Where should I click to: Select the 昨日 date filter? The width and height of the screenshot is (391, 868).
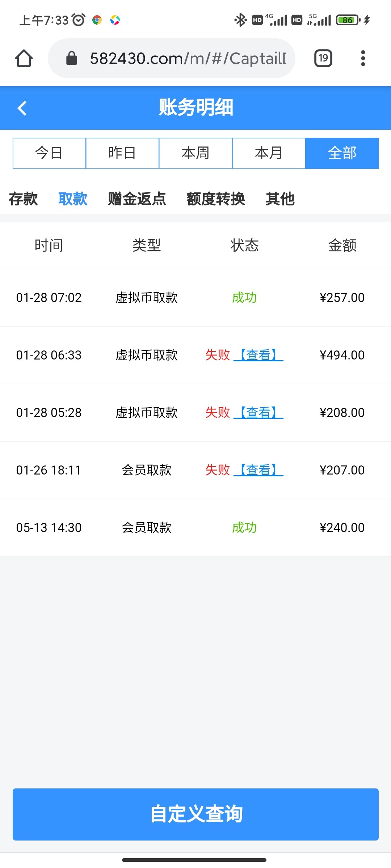click(122, 153)
